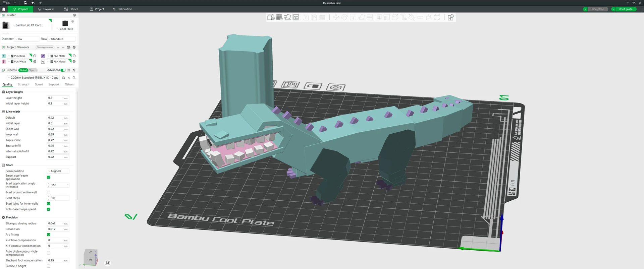Select the Measure ruler tool
This screenshot has width=644, height=269.
[420, 17]
